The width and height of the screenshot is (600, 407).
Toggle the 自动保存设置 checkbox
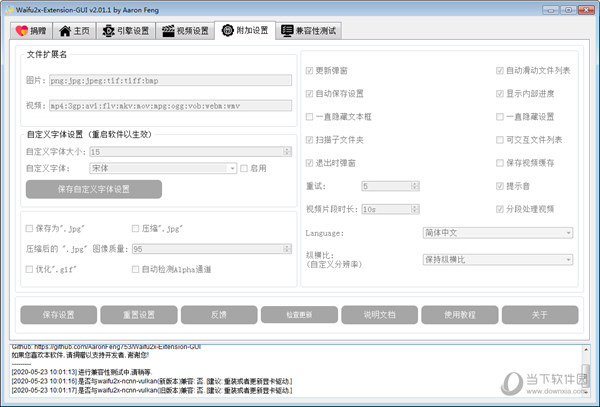point(310,94)
